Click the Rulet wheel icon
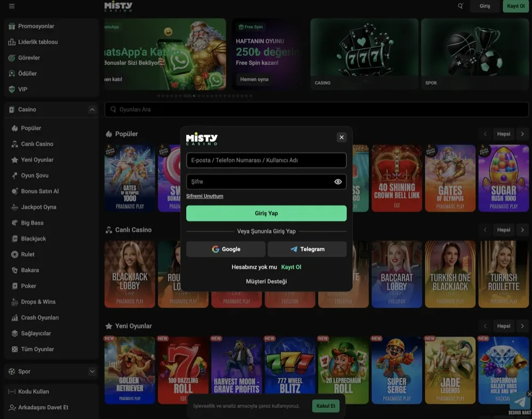The height and width of the screenshot is (419, 532). click(14, 254)
